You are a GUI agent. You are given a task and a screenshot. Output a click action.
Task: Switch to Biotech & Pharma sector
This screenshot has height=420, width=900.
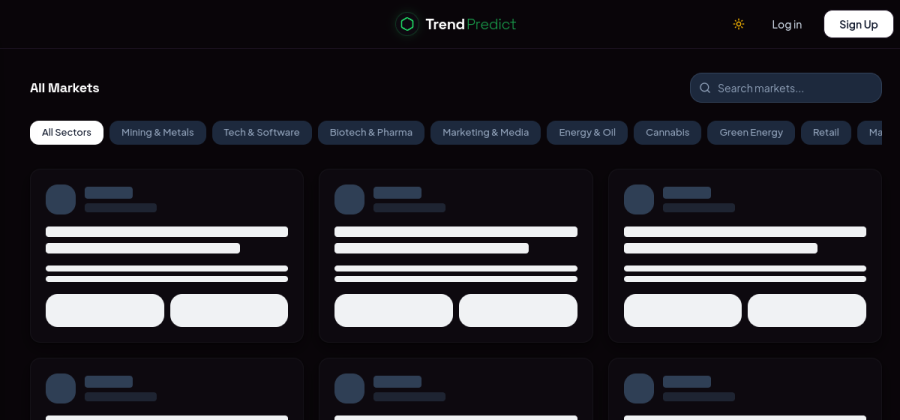click(371, 132)
